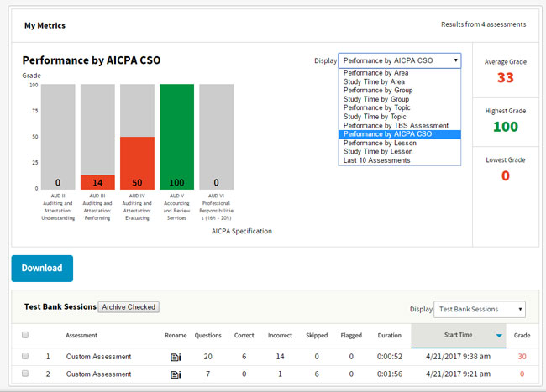This screenshot has height=392, width=546.
Task: Select Performance by Area option
Action: click(x=399, y=73)
